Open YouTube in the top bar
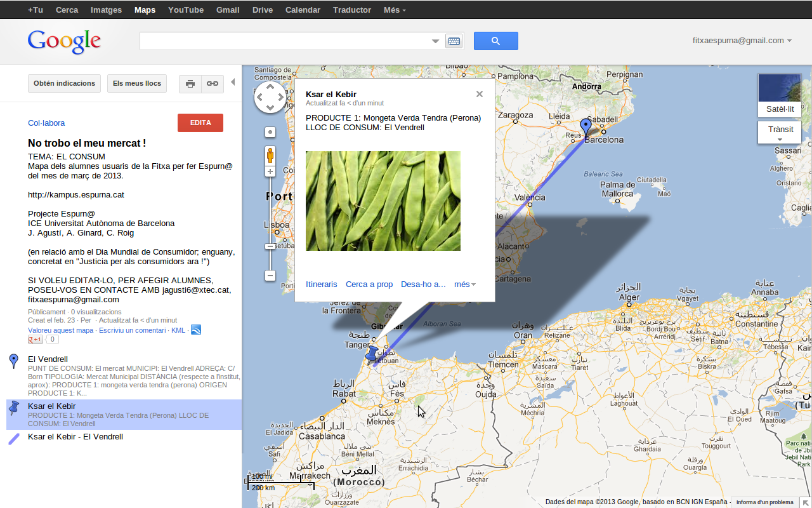 [x=186, y=10]
